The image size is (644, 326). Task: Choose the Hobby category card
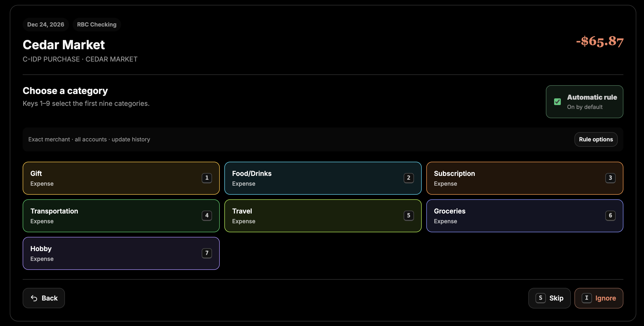click(x=121, y=253)
